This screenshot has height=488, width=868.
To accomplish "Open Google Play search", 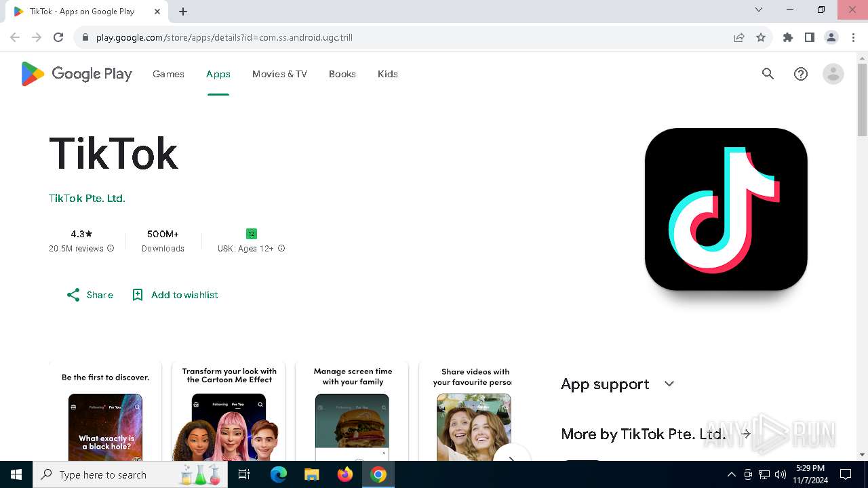I will point(768,74).
